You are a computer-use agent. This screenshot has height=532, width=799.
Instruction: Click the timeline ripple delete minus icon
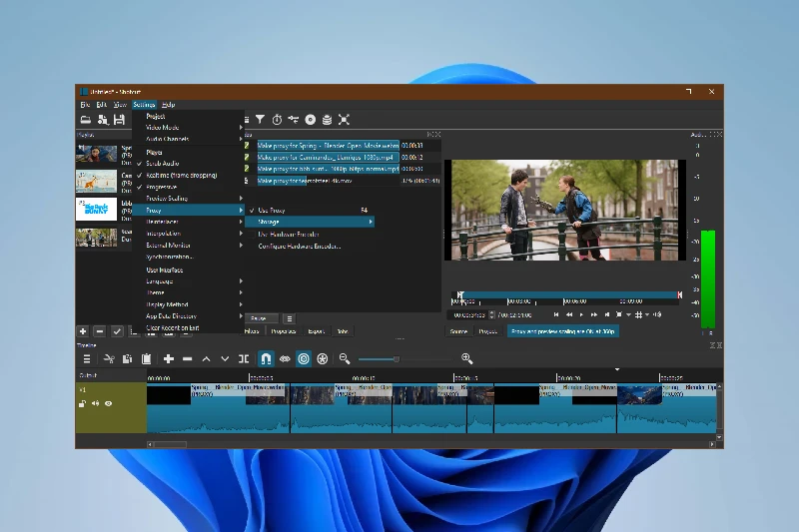coord(188,359)
